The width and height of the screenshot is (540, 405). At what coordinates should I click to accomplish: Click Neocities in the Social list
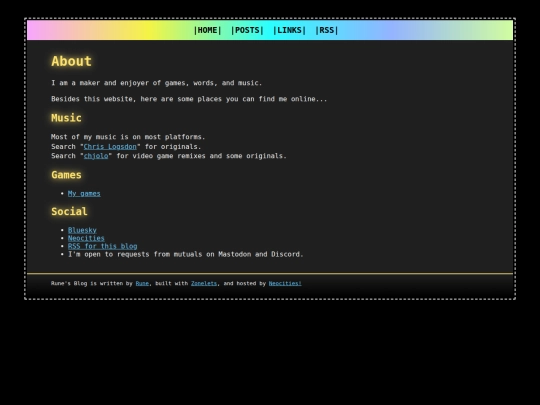(x=86, y=238)
